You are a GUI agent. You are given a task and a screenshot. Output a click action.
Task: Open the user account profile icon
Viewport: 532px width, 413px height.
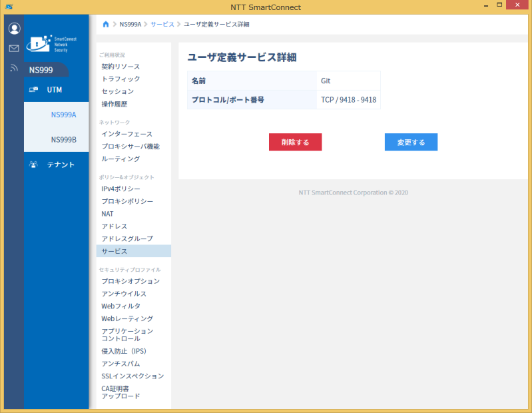(x=14, y=29)
